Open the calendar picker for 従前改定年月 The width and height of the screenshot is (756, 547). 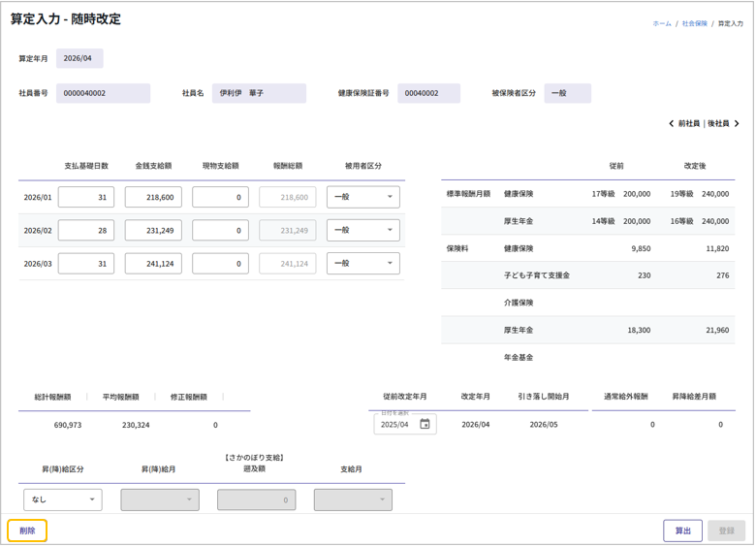tap(425, 424)
